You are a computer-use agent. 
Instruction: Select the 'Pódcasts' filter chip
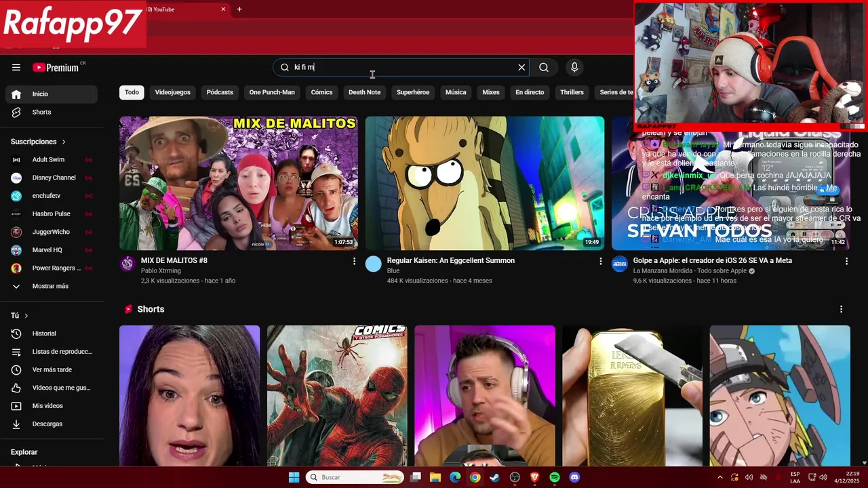(220, 92)
